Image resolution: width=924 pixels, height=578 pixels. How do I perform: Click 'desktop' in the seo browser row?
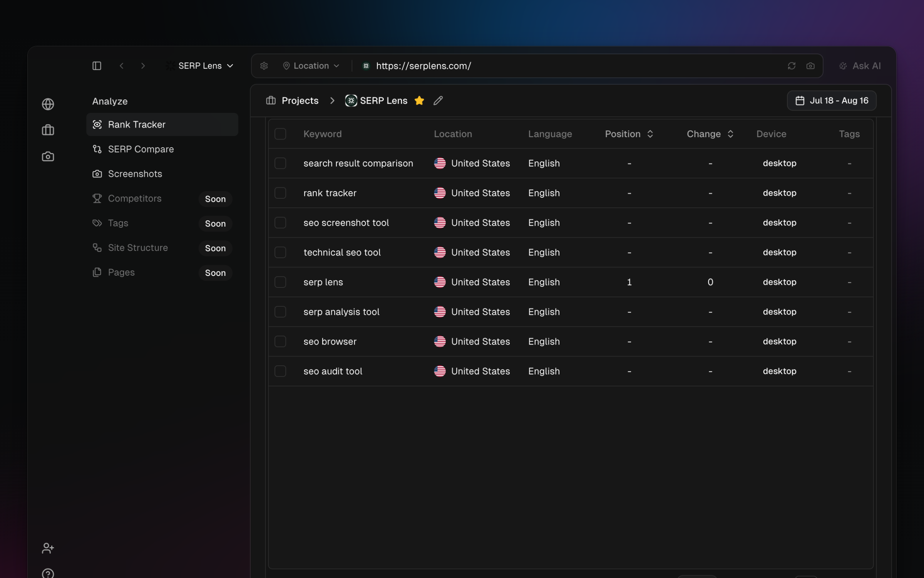780,341
